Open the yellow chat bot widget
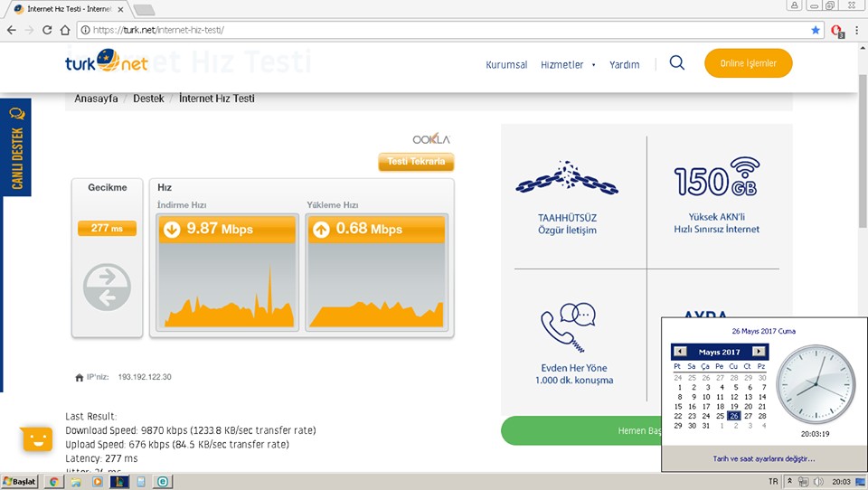868x490 pixels. pyautogui.click(x=36, y=439)
